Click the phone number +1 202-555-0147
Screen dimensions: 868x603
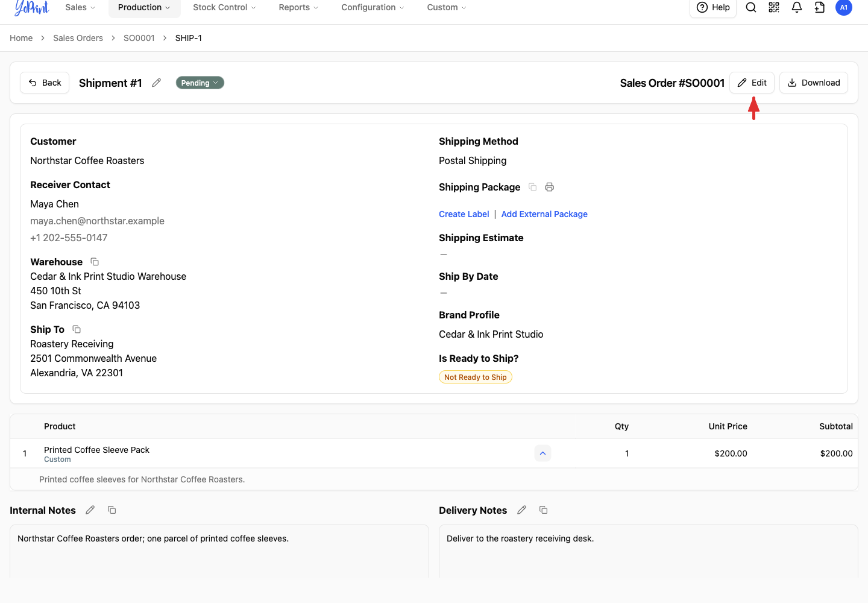[x=69, y=238]
